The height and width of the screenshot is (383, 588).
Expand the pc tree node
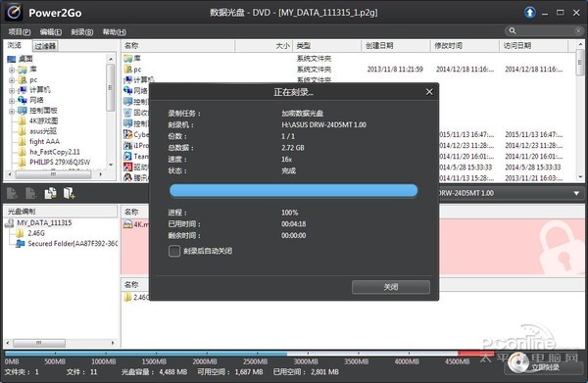tap(11, 80)
